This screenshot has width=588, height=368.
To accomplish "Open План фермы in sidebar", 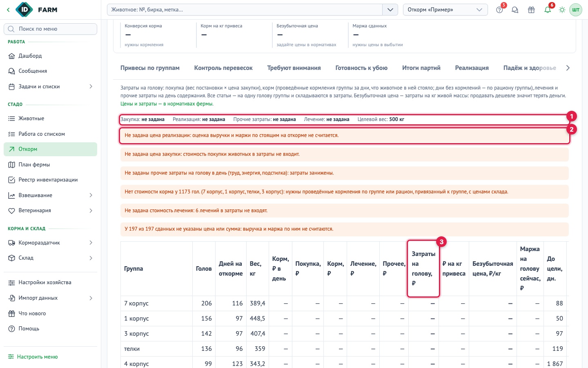I will pyautogui.click(x=50, y=165).
